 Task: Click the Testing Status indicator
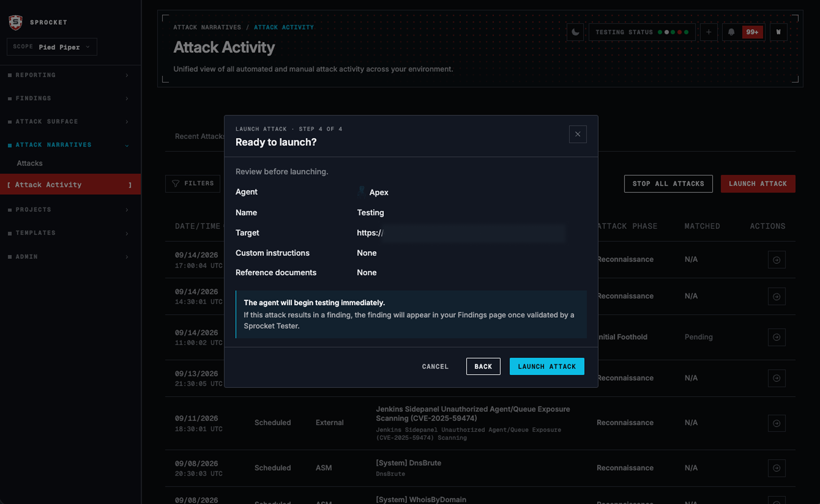(642, 32)
